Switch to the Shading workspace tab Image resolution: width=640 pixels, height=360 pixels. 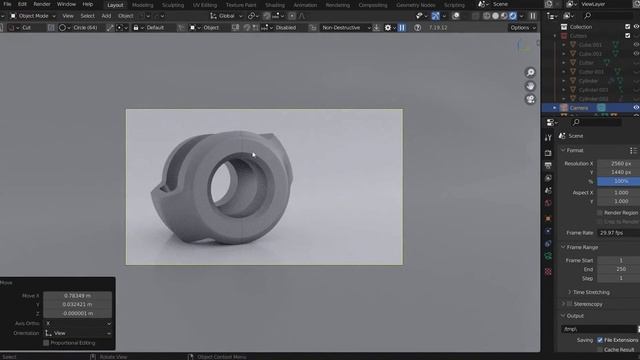(275, 5)
